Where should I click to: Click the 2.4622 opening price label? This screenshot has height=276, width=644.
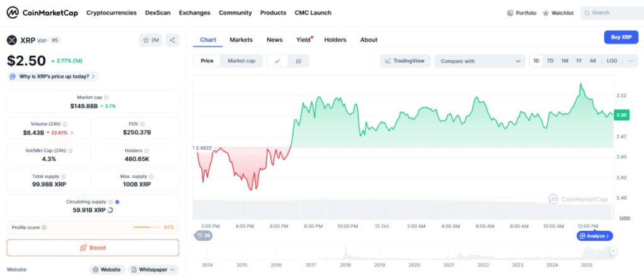coord(203,147)
